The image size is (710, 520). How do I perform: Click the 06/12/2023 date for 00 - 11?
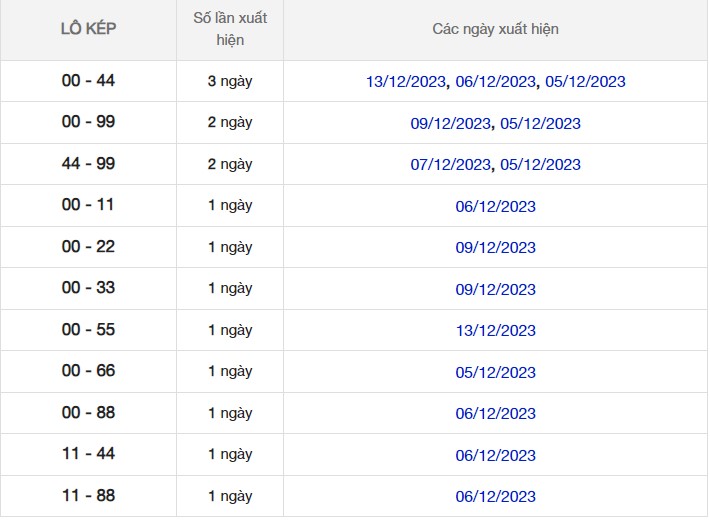[496, 207]
